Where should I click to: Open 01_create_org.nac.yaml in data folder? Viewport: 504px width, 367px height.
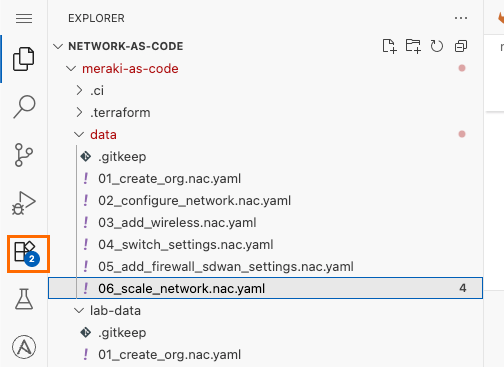pos(265,179)
